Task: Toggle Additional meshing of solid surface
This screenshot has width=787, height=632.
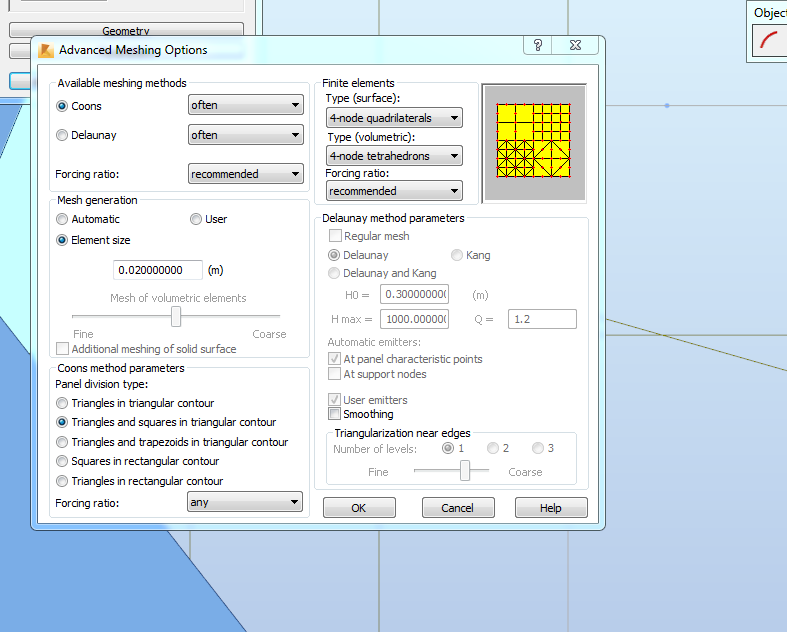Action: pyautogui.click(x=63, y=348)
